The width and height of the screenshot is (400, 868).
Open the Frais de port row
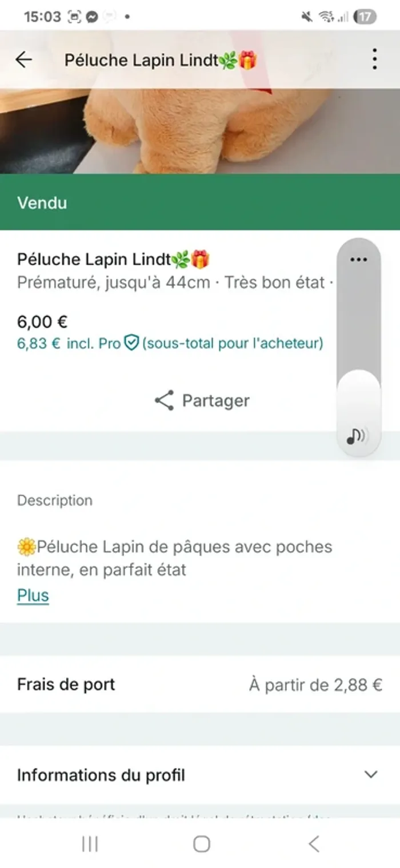tap(66, 684)
